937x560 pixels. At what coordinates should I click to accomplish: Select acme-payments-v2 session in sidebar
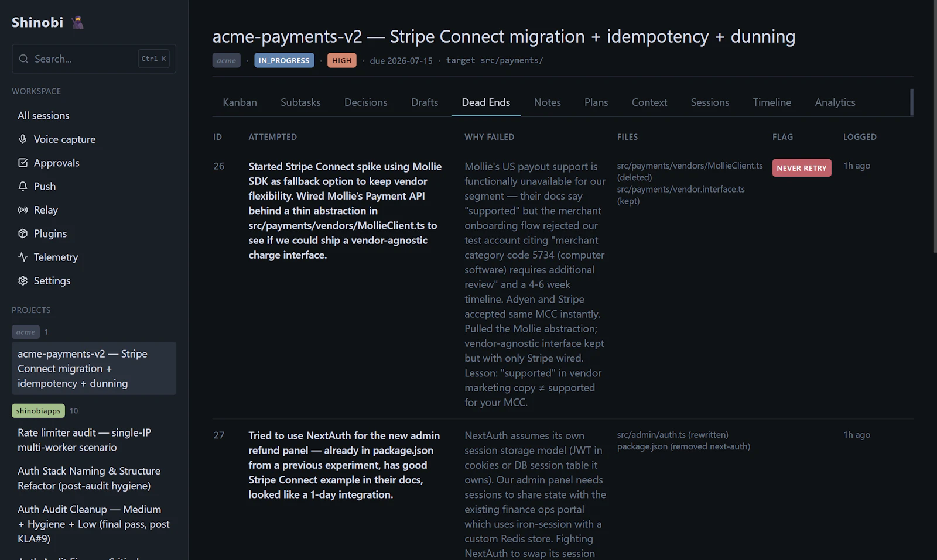coord(94,368)
